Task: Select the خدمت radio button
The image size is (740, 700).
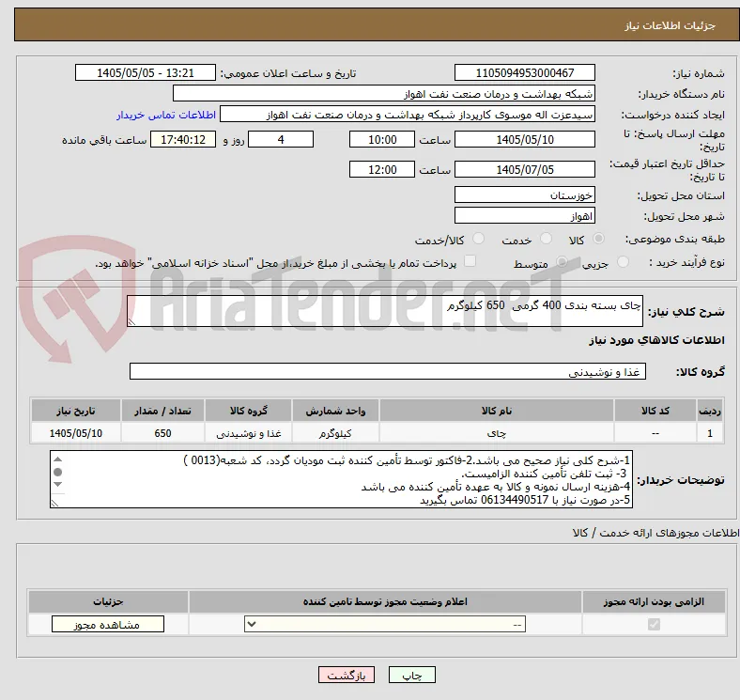Action: (x=546, y=239)
